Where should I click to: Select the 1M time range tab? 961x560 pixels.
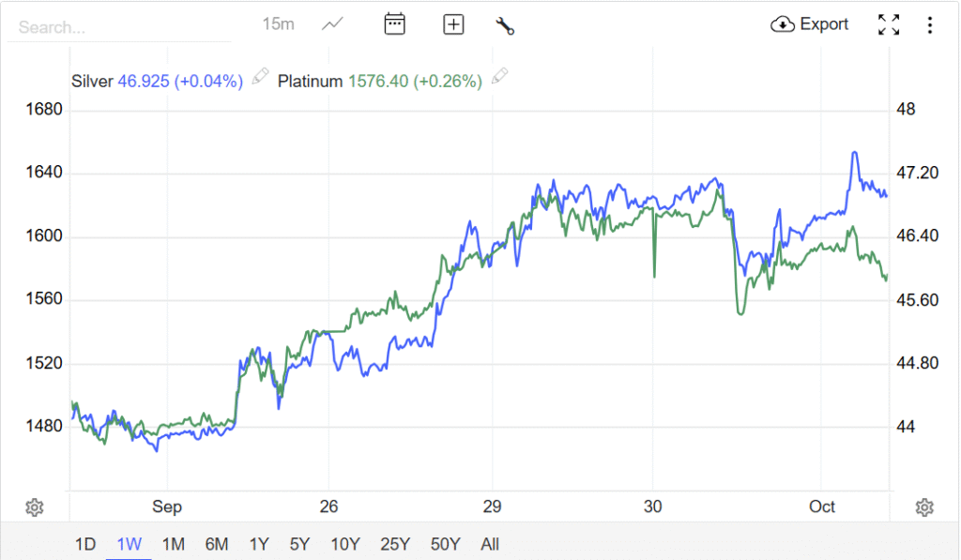coord(173,544)
